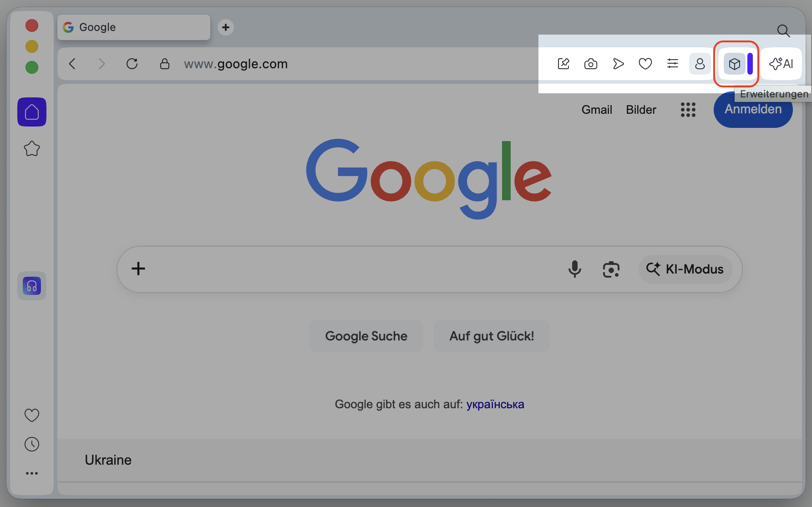Go back to the previous page
This screenshot has height=507, width=812.
[72, 64]
